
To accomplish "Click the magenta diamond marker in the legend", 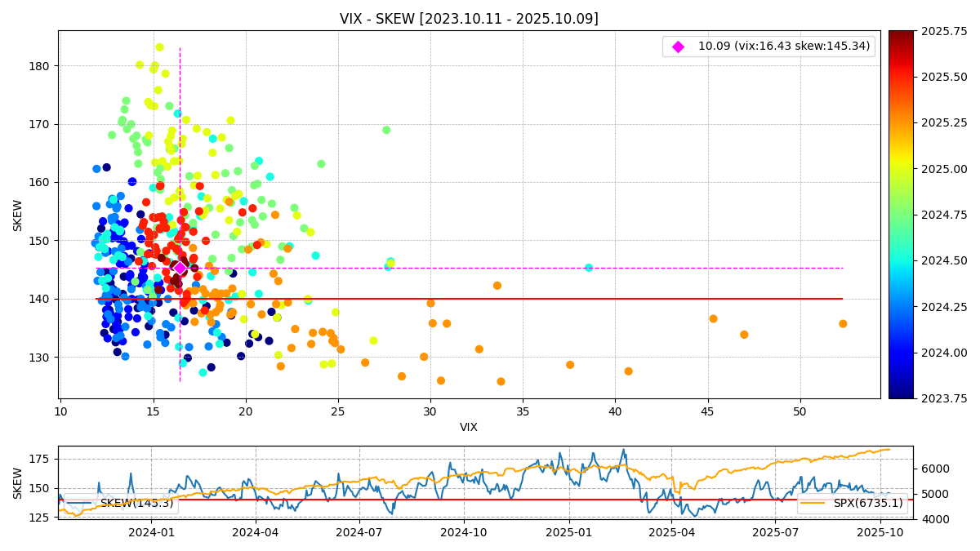I will pyautogui.click(x=678, y=47).
